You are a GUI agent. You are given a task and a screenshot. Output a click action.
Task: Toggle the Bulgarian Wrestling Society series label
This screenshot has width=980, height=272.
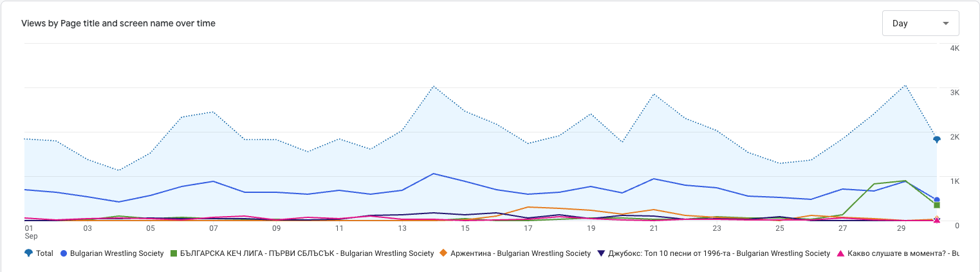[117, 253]
